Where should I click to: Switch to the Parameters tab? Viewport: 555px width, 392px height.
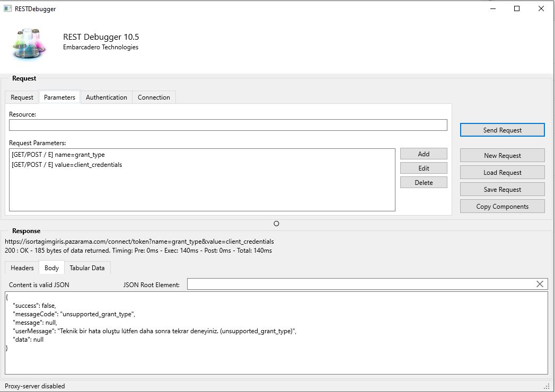click(59, 97)
